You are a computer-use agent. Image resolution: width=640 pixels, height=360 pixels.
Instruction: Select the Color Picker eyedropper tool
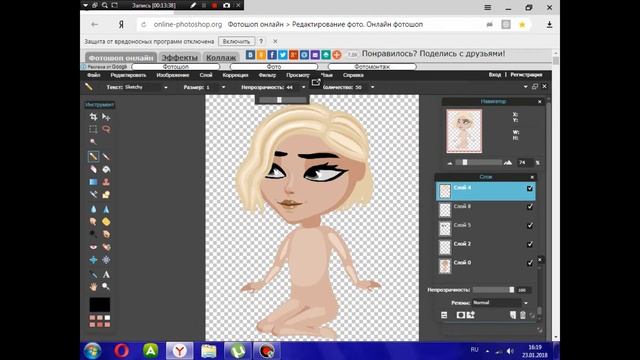(x=93, y=274)
